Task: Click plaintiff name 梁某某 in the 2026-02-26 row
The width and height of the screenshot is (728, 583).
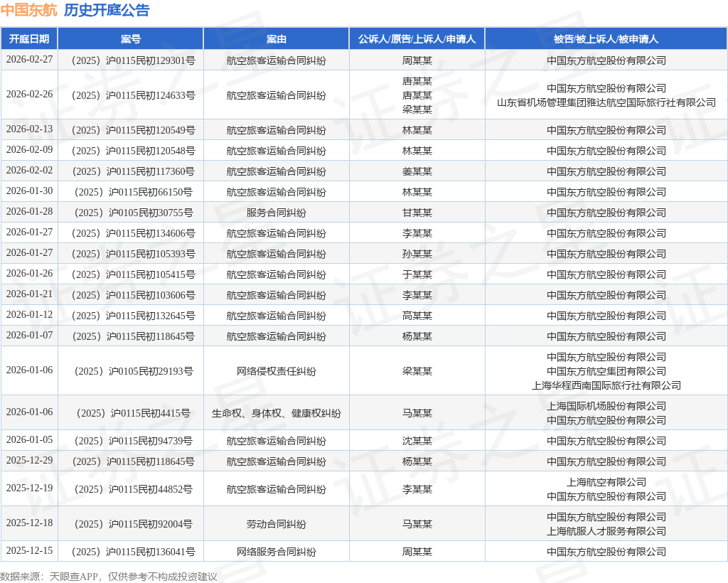Action: click(417, 109)
